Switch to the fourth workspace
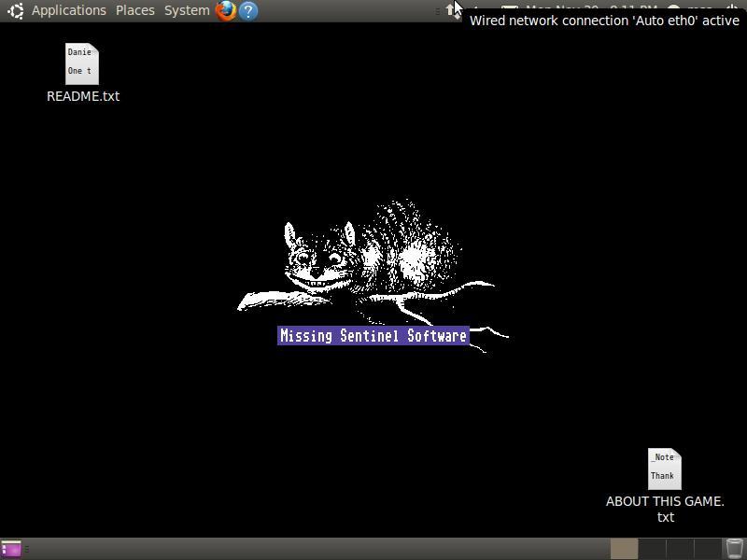The width and height of the screenshot is (747, 560). [x=707, y=549]
